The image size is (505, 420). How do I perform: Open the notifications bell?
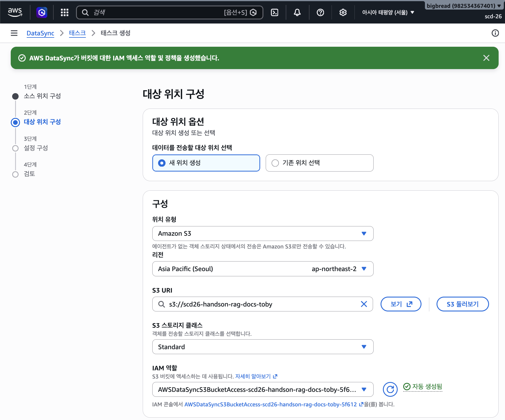[297, 12]
